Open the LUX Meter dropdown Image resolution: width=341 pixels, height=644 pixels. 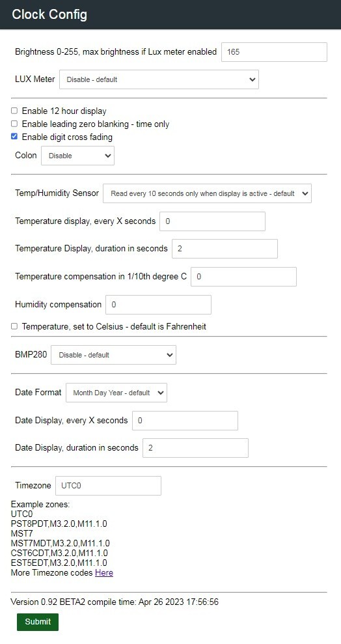[x=159, y=79]
